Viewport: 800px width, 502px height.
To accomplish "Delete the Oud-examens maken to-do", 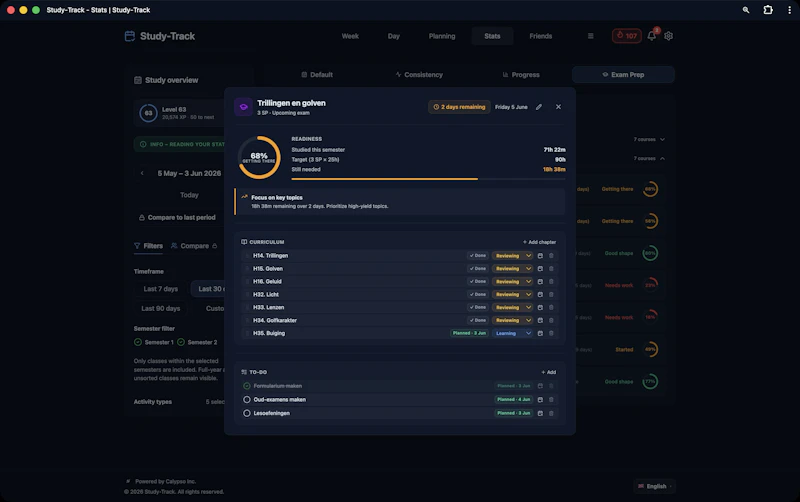I will [x=551, y=399].
